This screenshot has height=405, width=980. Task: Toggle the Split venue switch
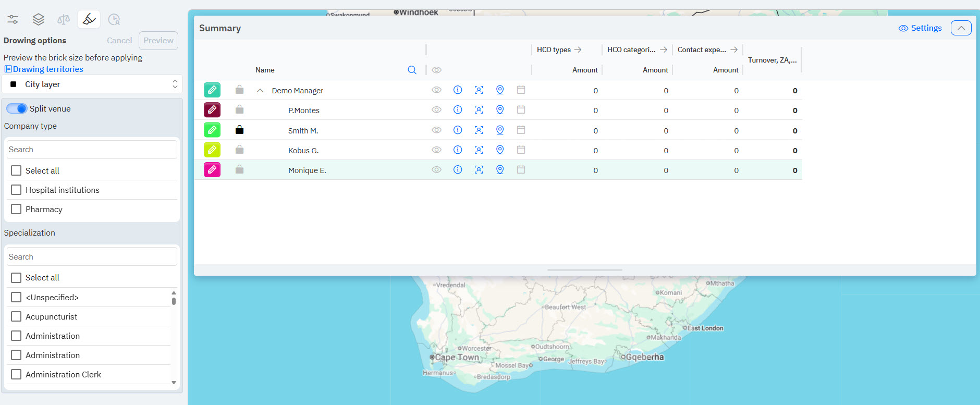click(x=17, y=108)
